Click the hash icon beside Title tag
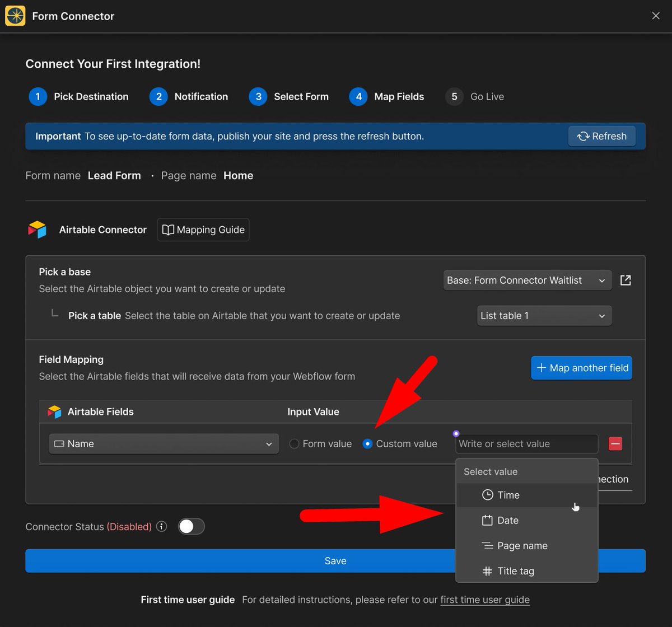Screen dimensions: 672x627 [487, 571]
